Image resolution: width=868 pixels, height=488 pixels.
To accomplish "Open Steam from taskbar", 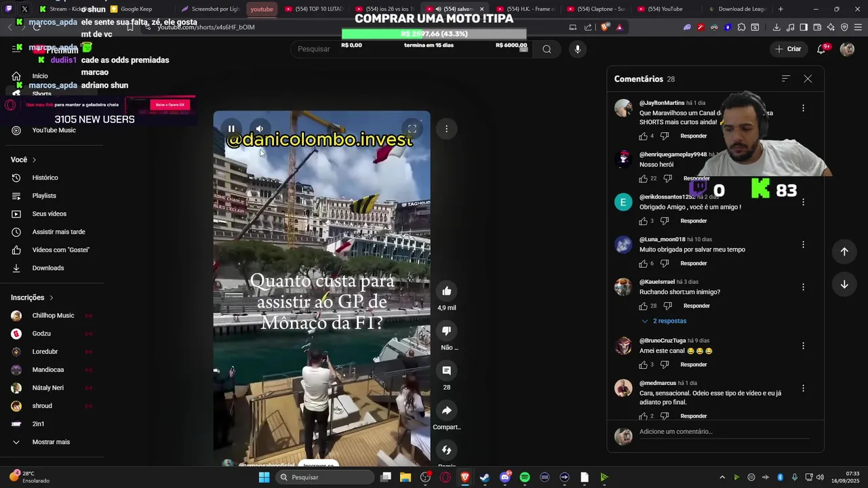I will [x=485, y=477].
